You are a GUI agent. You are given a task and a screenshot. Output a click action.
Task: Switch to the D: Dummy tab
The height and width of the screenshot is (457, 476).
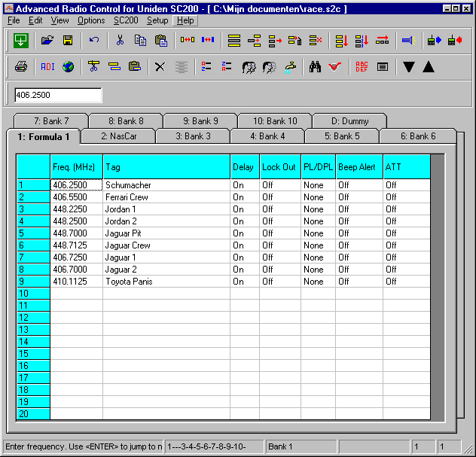click(x=349, y=121)
